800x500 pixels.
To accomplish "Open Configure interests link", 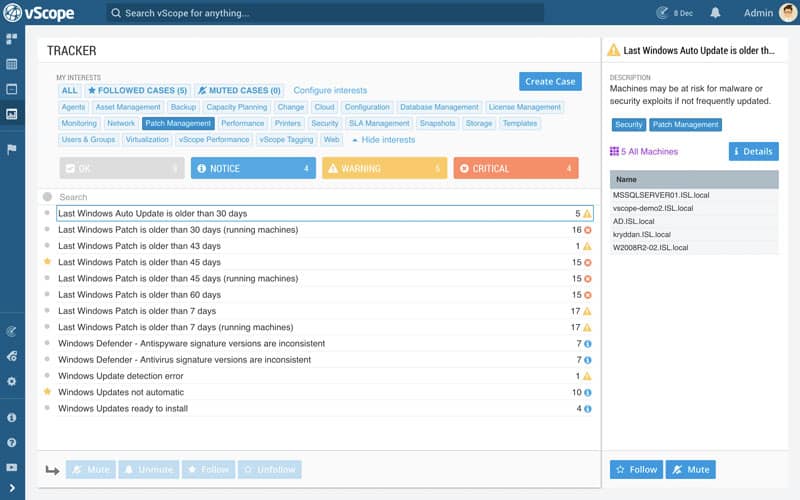I will coord(330,90).
